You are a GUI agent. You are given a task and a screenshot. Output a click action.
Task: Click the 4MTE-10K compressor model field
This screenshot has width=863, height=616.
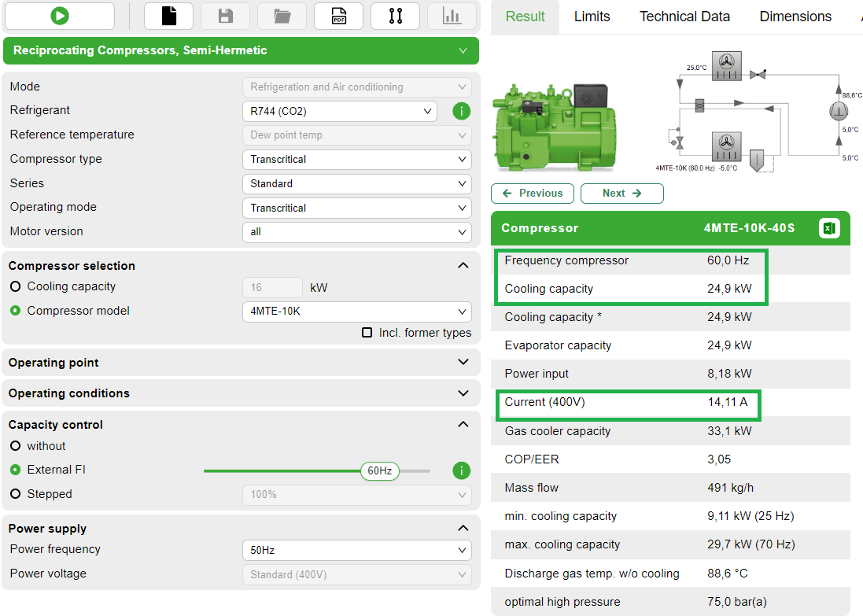click(356, 312)
